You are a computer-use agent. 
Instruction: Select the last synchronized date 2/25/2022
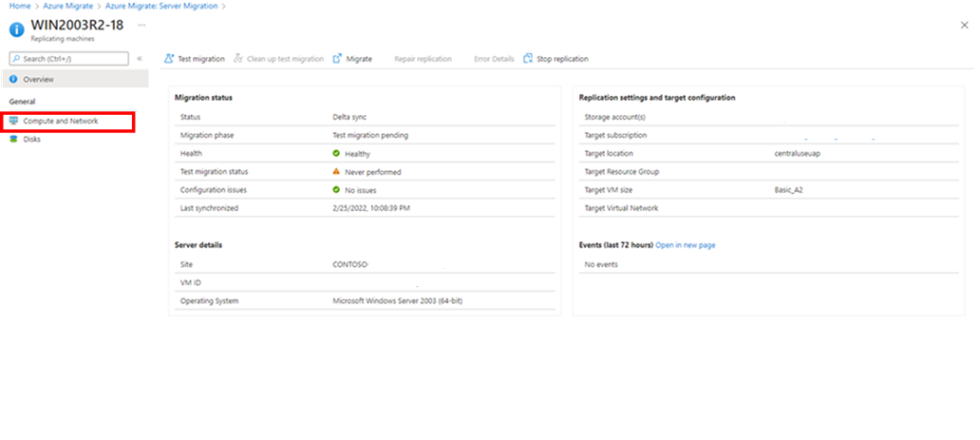pyautogui.click(x=370, y=208)
